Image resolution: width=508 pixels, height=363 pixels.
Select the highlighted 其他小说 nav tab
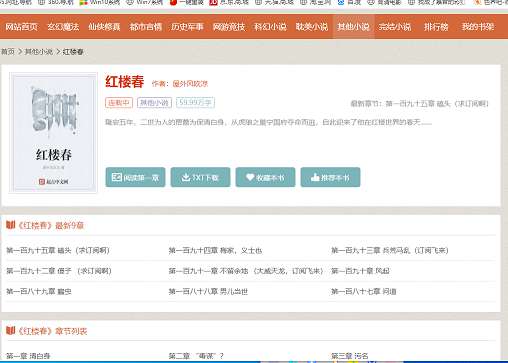coord(353,27)
